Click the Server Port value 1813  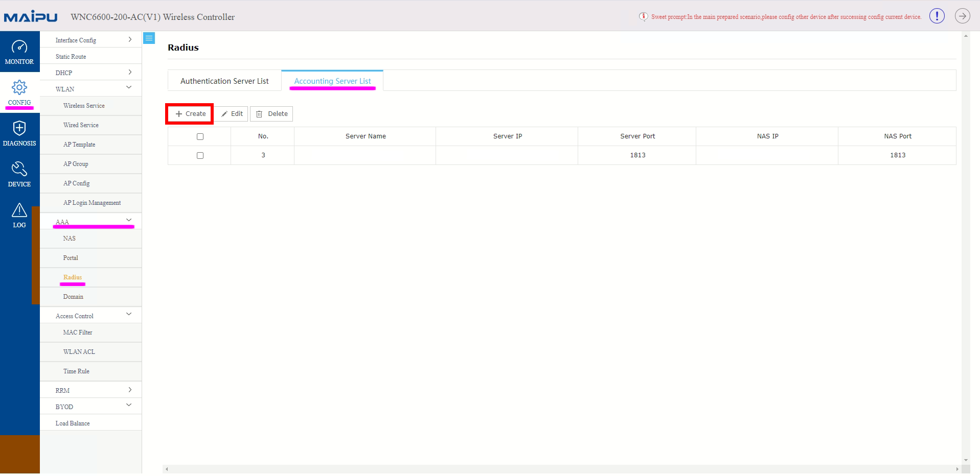pos(637,155)
